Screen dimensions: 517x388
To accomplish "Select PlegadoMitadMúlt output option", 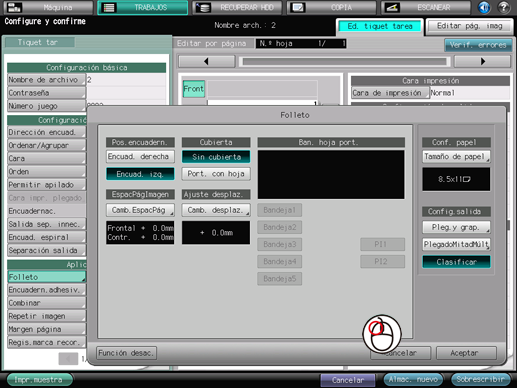I will (x=456, y=244).
